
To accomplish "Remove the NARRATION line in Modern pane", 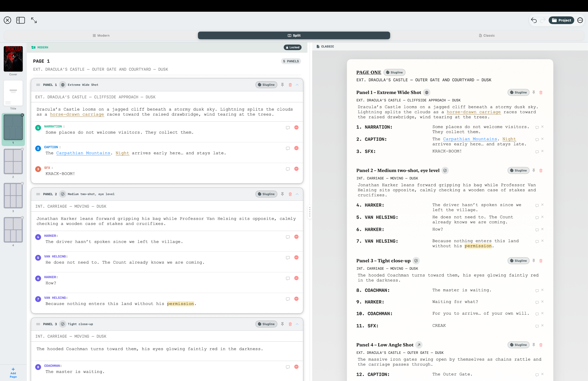I will click(x=296, y=127).
